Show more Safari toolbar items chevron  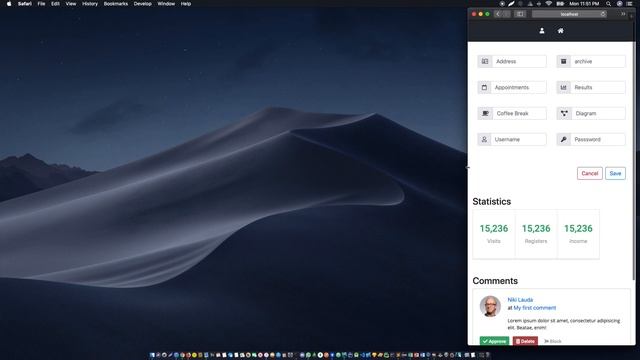(x=623, y=14)
